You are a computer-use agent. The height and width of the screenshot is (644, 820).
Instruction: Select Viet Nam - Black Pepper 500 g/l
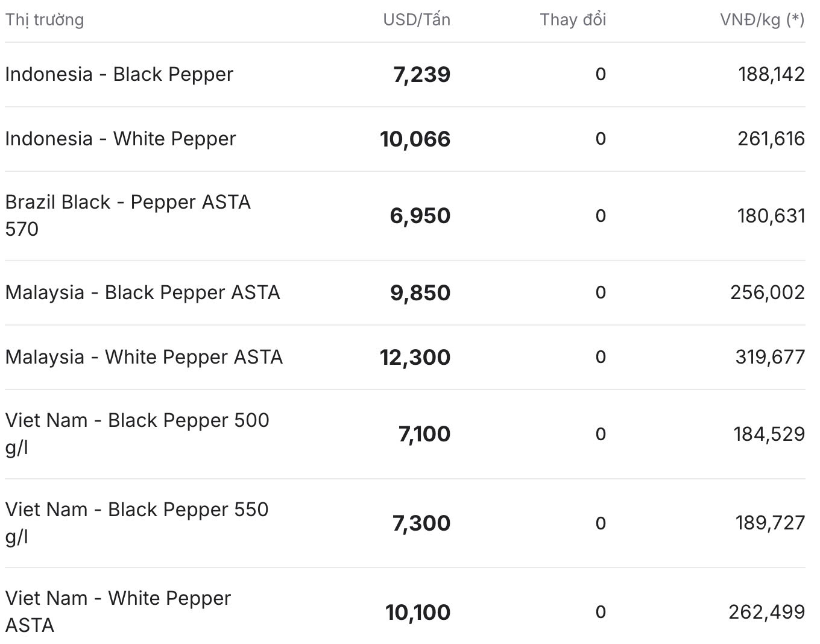137,434
